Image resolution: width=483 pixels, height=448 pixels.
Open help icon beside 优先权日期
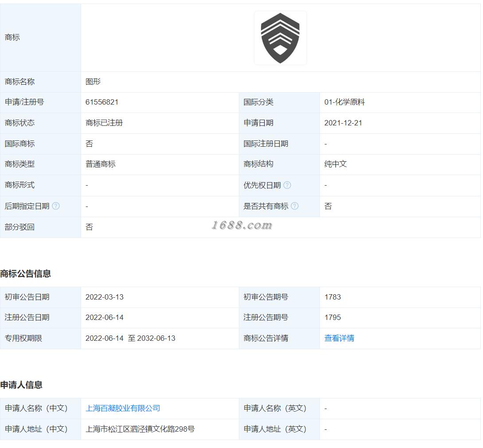287,185
